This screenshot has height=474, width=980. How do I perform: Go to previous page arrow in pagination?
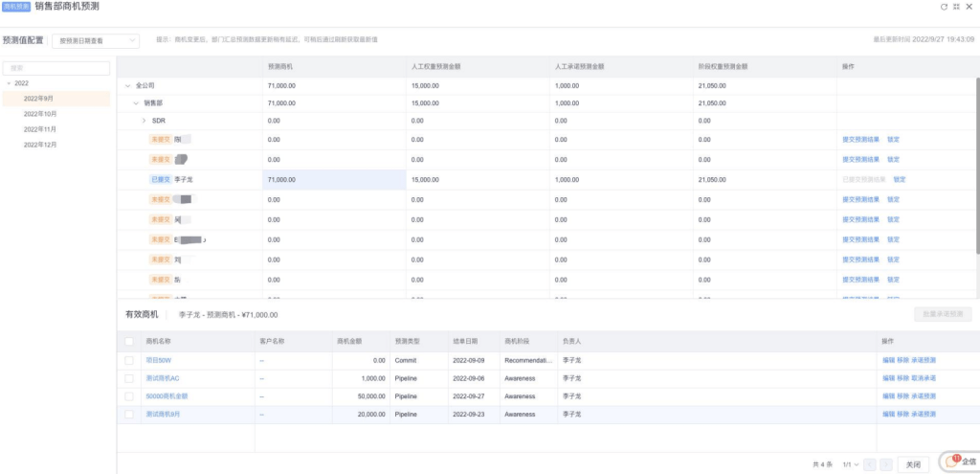point(870,464)
